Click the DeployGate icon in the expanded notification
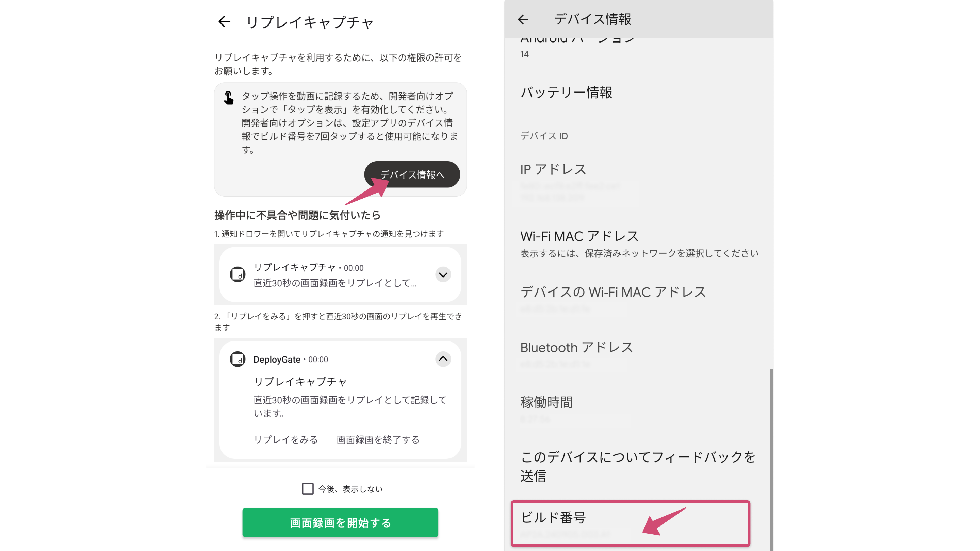Viewport: 980px width, 551px height. 237,359
